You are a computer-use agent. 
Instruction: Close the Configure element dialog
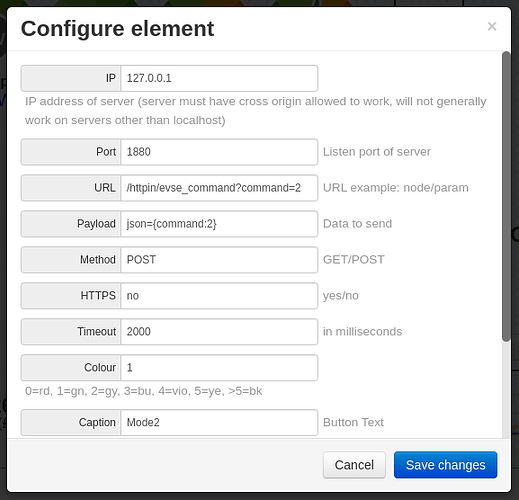click(x=492, y=26)
